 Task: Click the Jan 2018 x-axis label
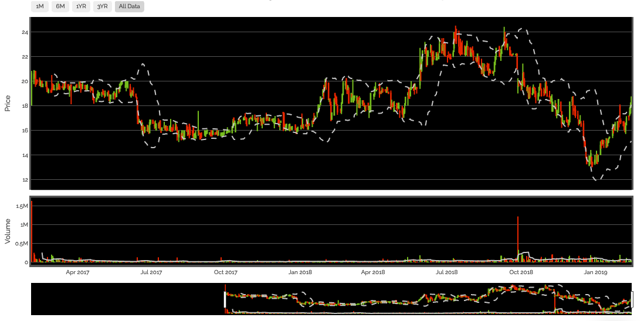[300, 272]
